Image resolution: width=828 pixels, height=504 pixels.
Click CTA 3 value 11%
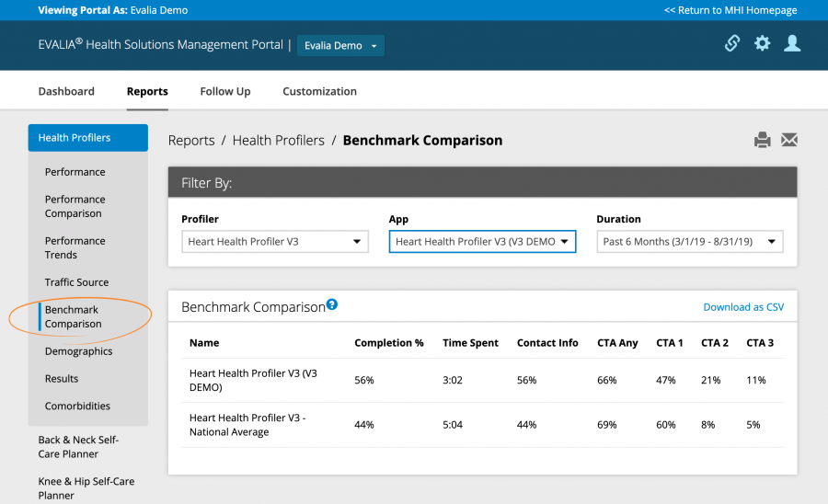pyautogui.click(x=756, y=380)
